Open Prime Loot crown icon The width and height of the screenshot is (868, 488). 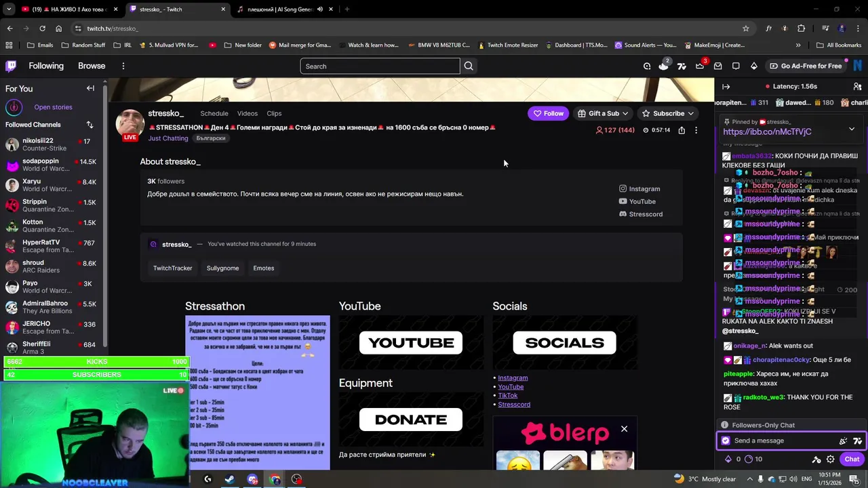point(700,66)
